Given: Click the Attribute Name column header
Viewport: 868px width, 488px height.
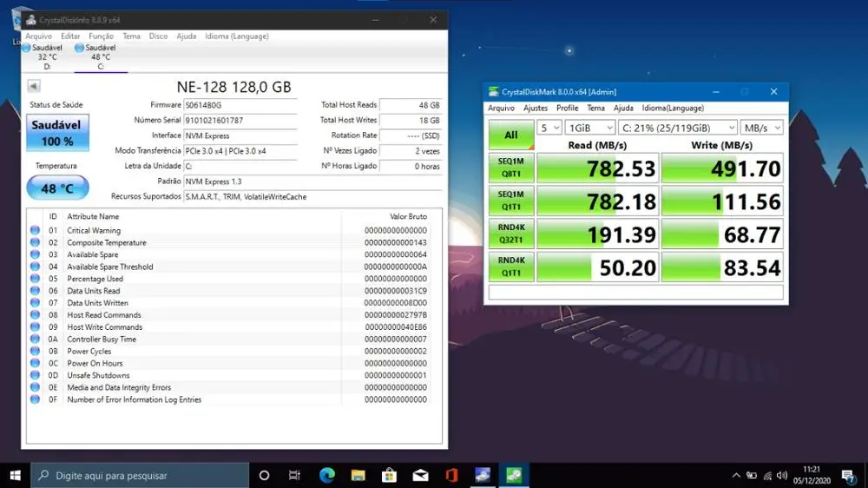Looking at the screenshot, I should tap(93, 216).
